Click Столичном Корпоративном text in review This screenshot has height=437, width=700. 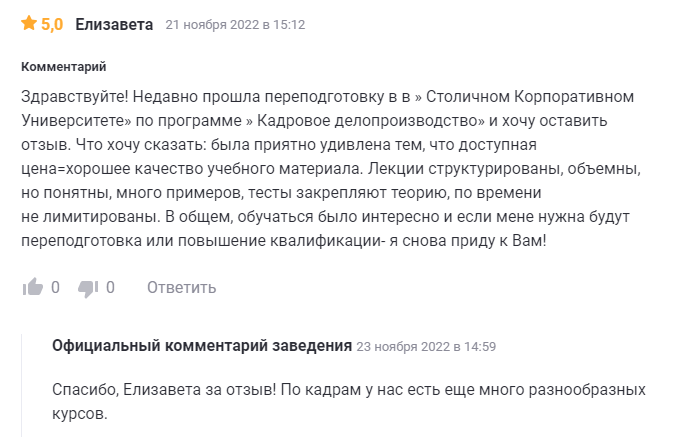(x=530, y=96)
